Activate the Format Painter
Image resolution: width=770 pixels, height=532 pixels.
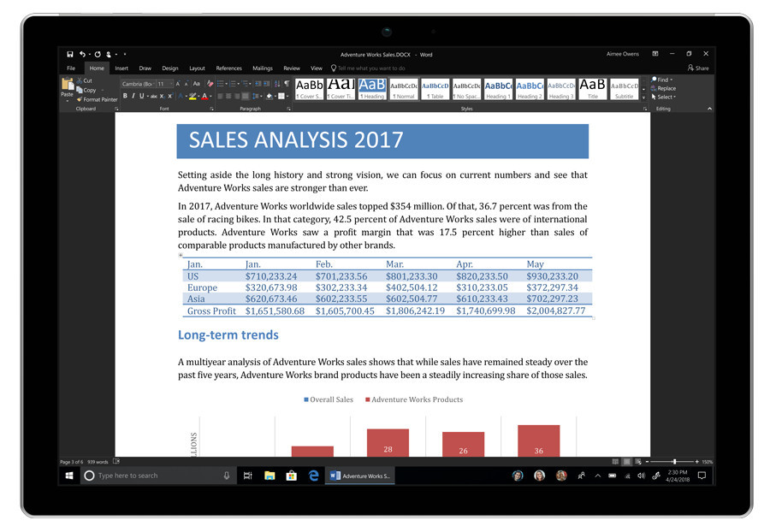coord(98,99)
